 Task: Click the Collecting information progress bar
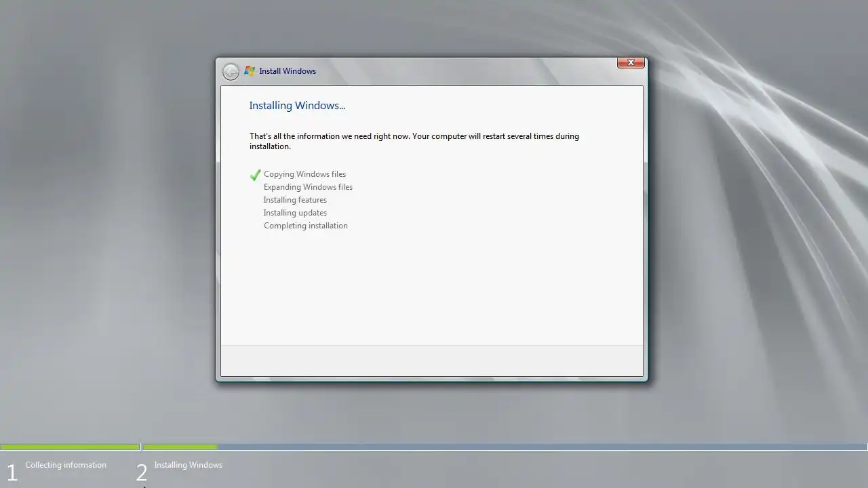click(71, 447)
